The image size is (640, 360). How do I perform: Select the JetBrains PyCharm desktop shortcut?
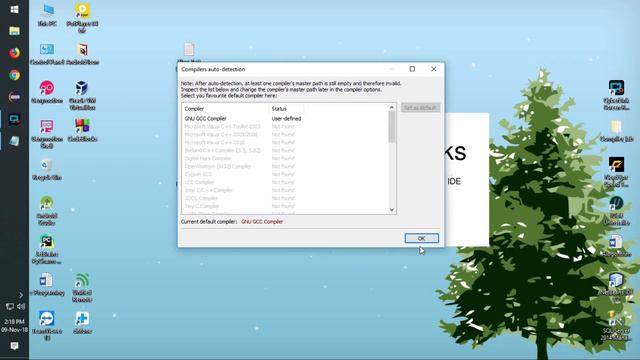47,249
